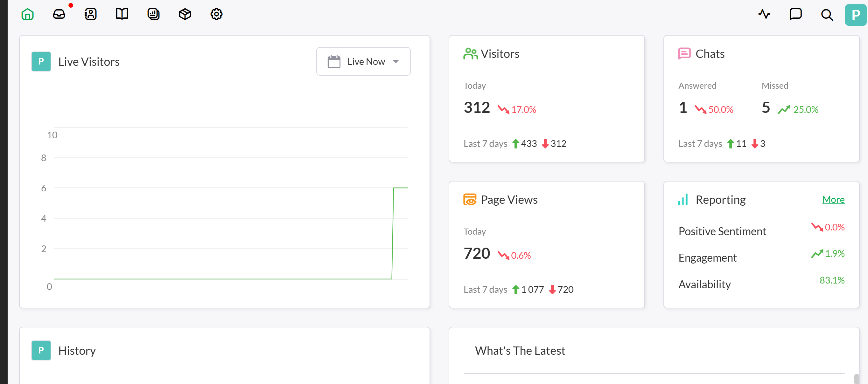Click Positive Sentiment report row
The width and height of the screenshot is (868, 384).
tap(761, 231)
